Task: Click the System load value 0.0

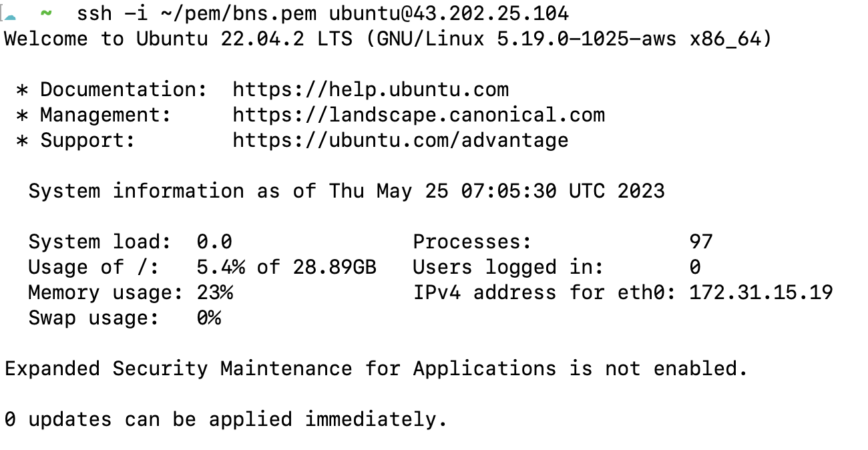Action: [x=214, y=242]
